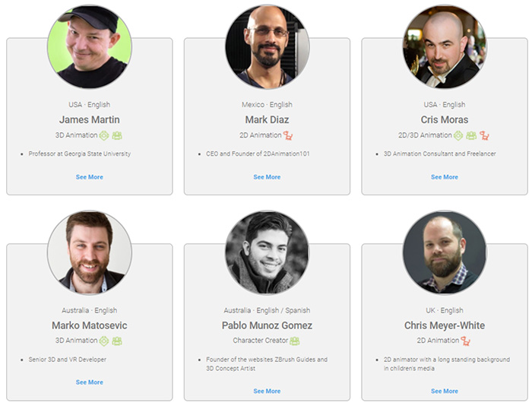Click first green icon beside James Martin's 3D Animation
The width and height of the screenshot is (532, 406).
tap(104, 135)
